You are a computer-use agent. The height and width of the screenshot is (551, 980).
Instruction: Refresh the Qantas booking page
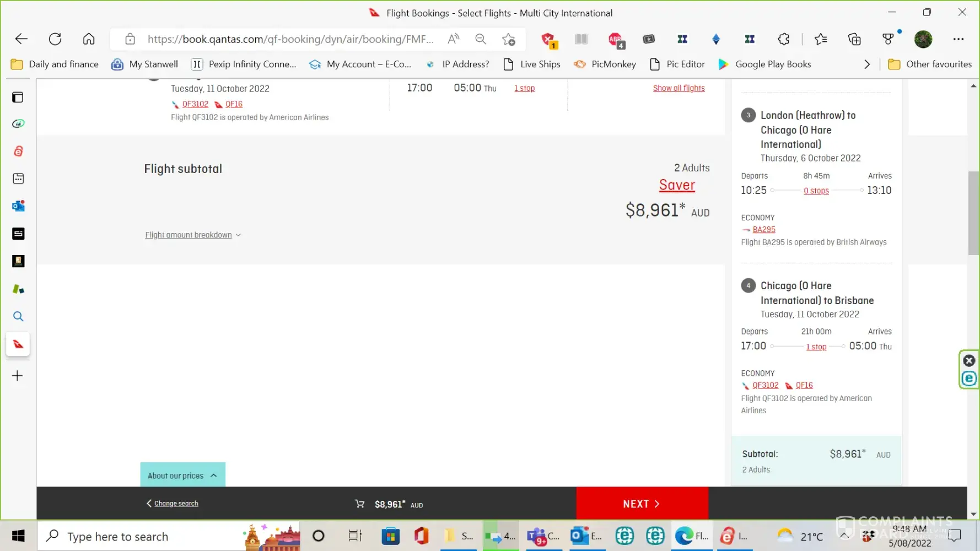[x=55, y=39]
